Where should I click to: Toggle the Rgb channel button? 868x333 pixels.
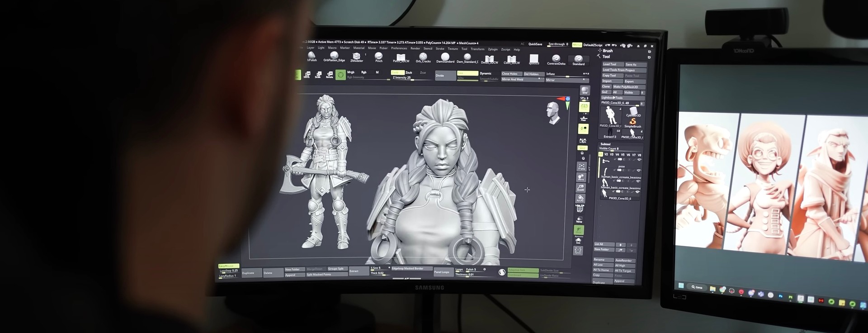[x=364, y=72]
